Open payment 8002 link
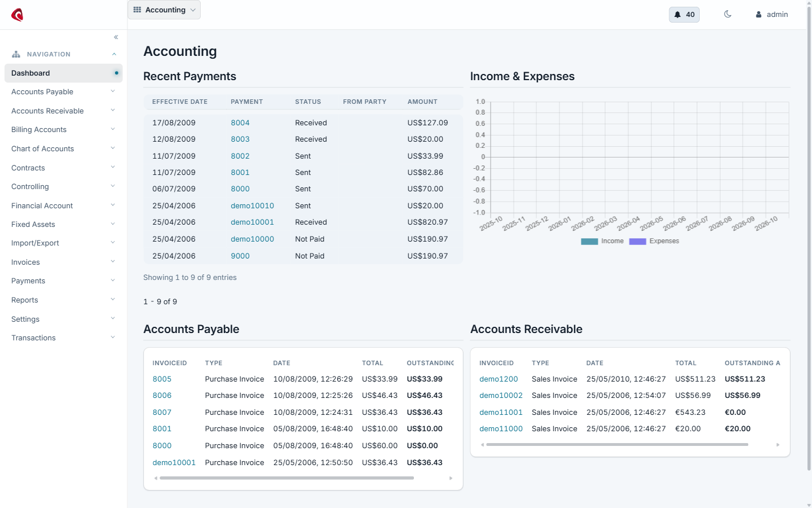The width and height of the screenshot is (812, 508). [240, 156]
